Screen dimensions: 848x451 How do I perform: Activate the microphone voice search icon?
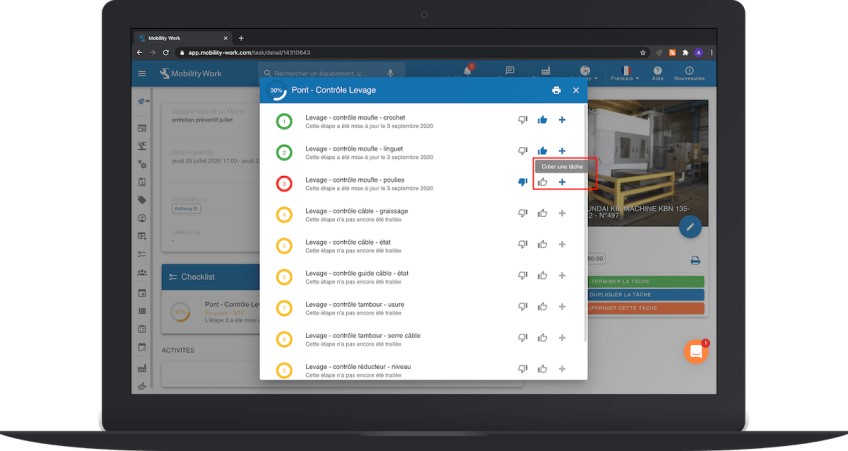390,74
